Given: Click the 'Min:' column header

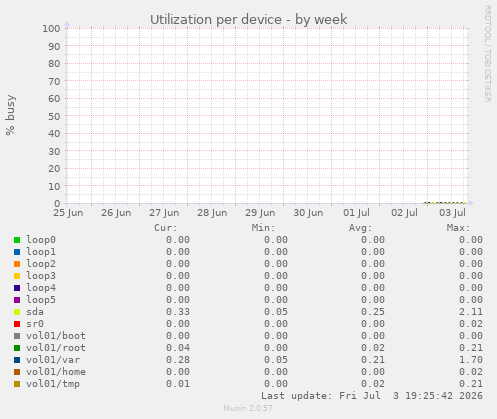Looking at the screenshot, I should coord(263,228).
